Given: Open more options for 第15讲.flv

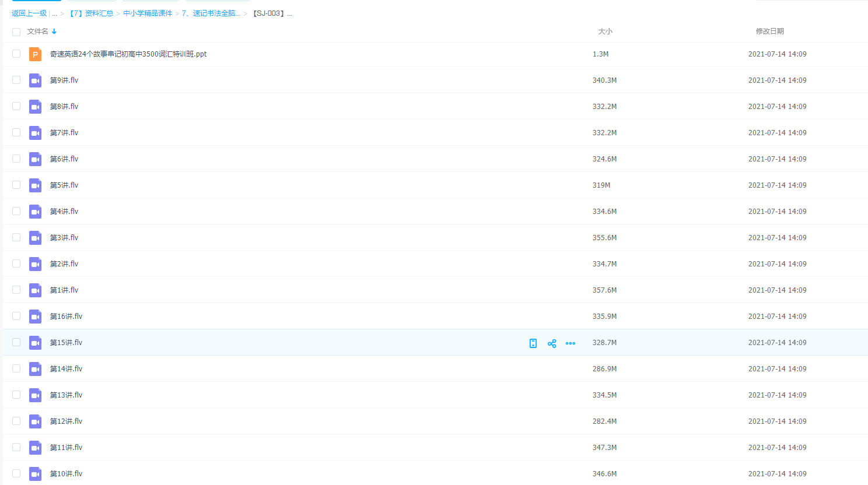Looking at the screenshot, I should [x=570, y=343].
